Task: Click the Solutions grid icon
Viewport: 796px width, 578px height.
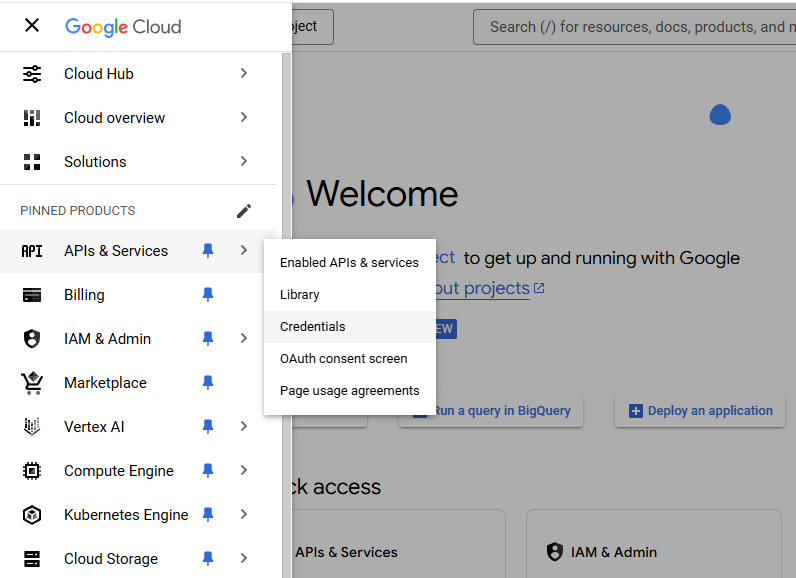Action: pyautogui.click(x=32, y=162)
